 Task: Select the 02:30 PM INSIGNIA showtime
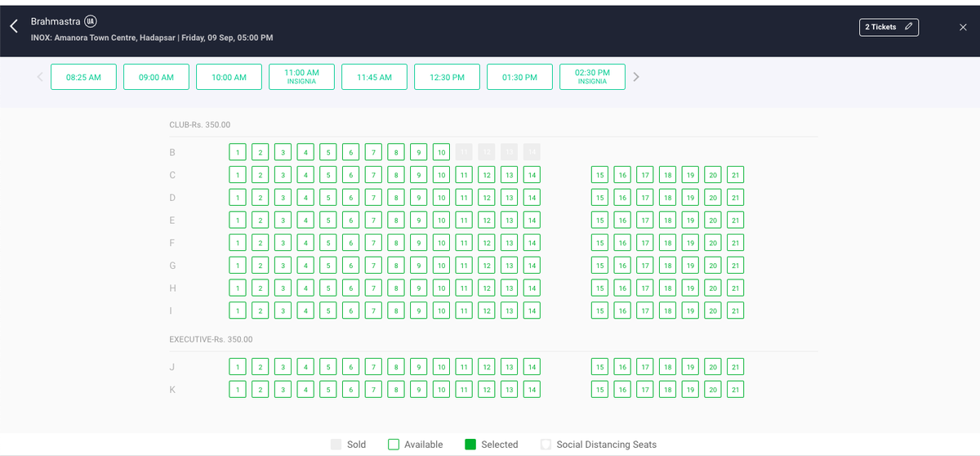tap(592, 77)
